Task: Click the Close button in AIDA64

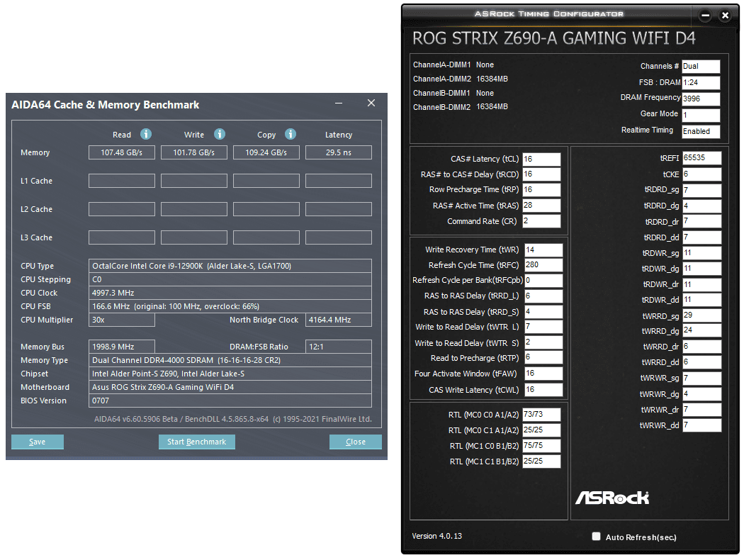Action: (x=356, y=442)
